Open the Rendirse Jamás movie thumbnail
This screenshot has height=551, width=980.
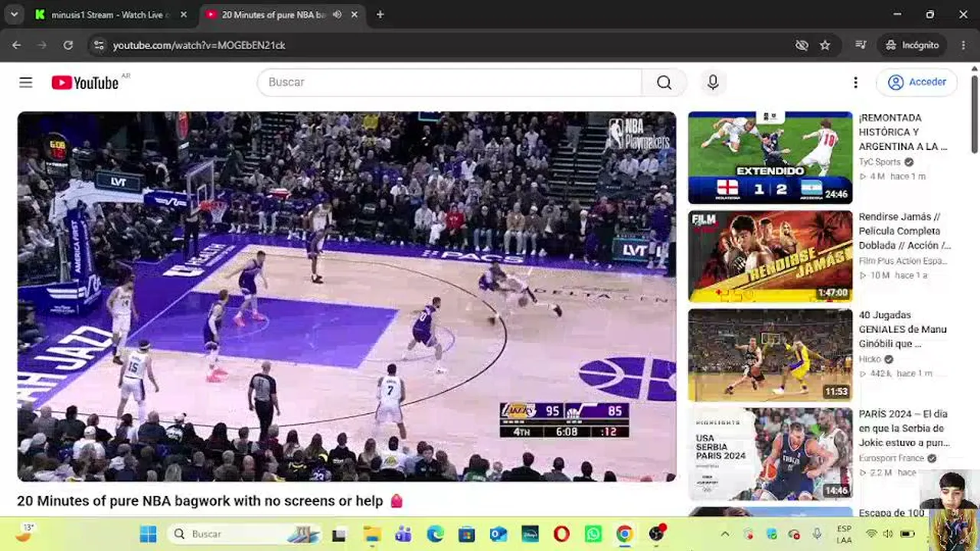click(x=769, y=256)
